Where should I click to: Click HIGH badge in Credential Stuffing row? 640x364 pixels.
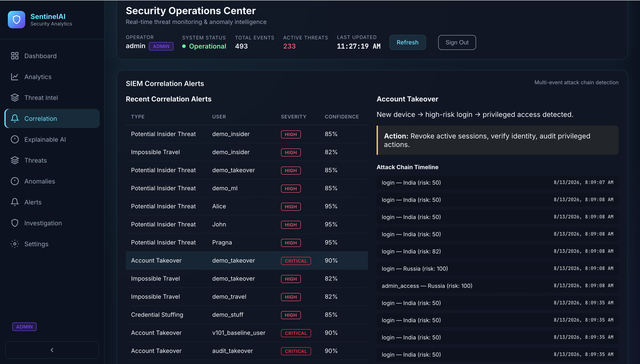[291, 315]
